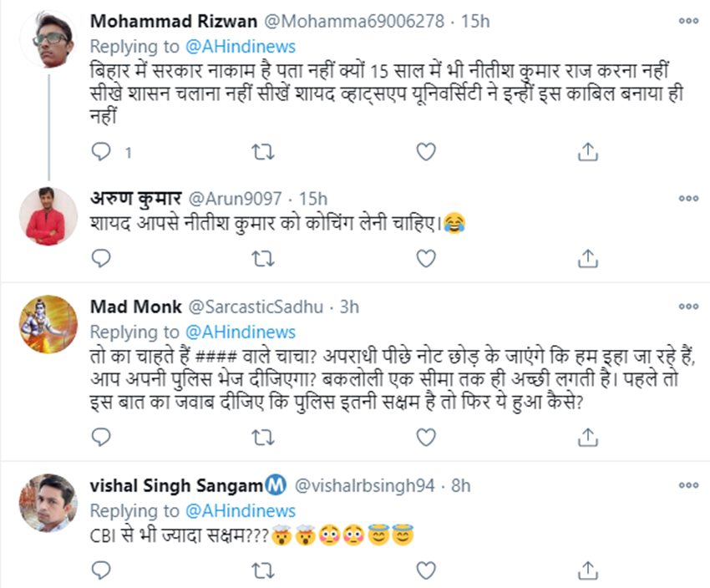Share Mohammad Rizwan's tweet
Image resolution: width=710 pixels, height=588 pixels.
pyautogui.click(x=588, y=151)
